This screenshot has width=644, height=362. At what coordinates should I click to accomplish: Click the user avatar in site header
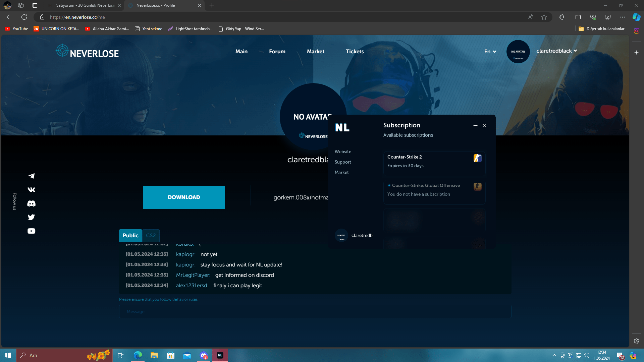(x=518, y=51)
